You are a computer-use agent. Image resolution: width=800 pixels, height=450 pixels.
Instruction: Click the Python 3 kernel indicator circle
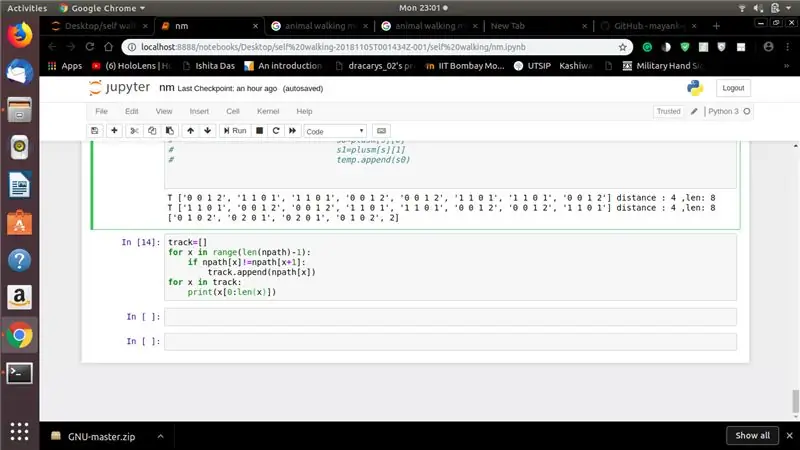tap(747, 111)
